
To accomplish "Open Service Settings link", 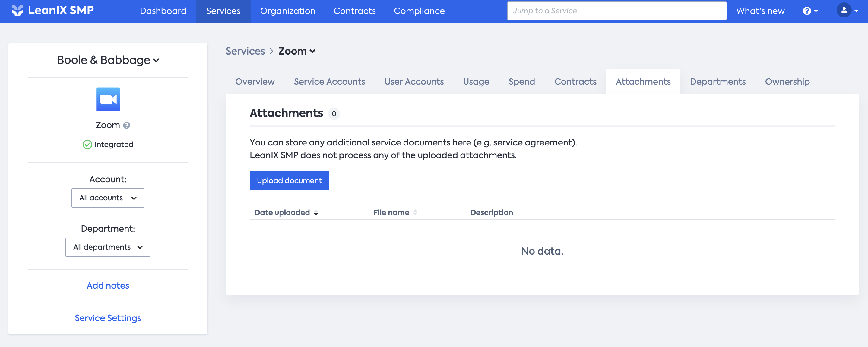I will 108,318.
